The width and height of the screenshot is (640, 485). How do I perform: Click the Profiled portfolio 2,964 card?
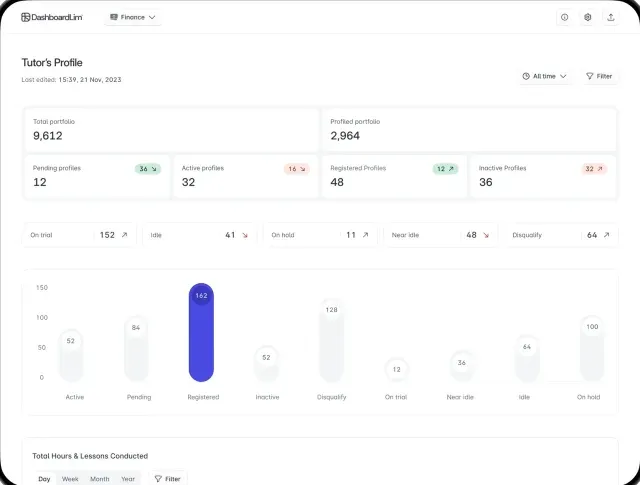coord(469,129)
